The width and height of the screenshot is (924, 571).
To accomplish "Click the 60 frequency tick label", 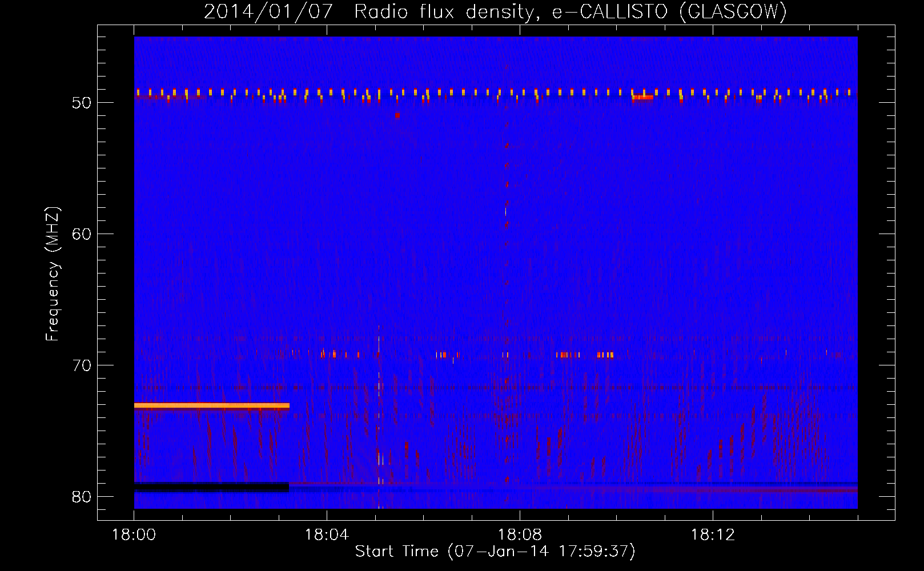I will coord(82,235).
